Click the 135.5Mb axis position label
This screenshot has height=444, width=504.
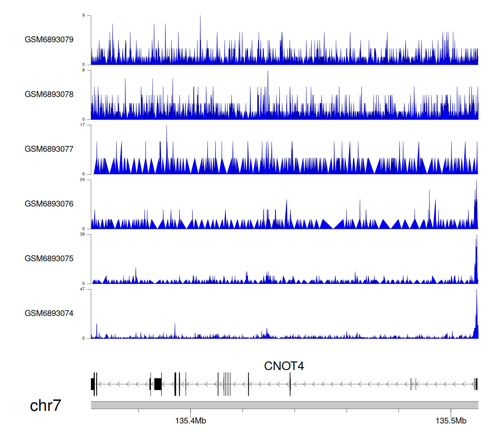pos(451,421)
